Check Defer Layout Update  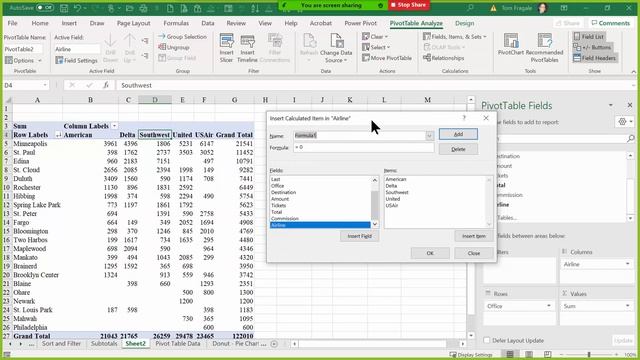pyautogui.click(x=487, y=340)
